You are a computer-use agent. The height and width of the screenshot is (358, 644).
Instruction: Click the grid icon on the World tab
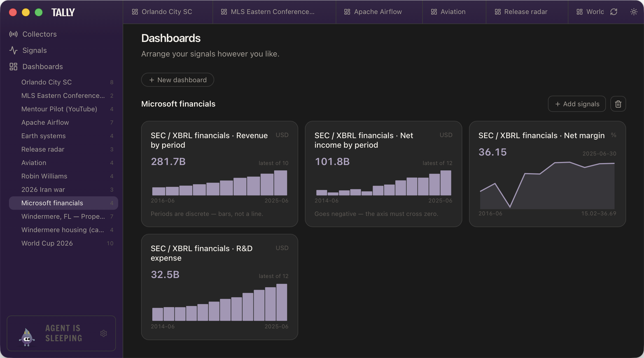pos(580,12)
